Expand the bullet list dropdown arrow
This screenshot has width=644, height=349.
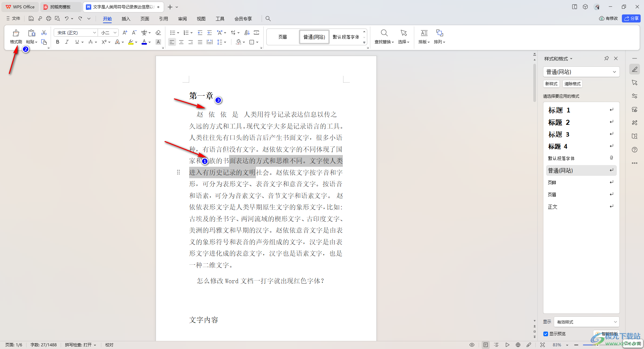click(x=178, y=33)
